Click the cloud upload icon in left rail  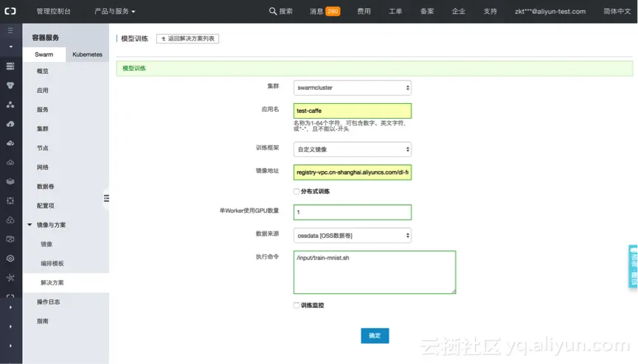(10, 124)
